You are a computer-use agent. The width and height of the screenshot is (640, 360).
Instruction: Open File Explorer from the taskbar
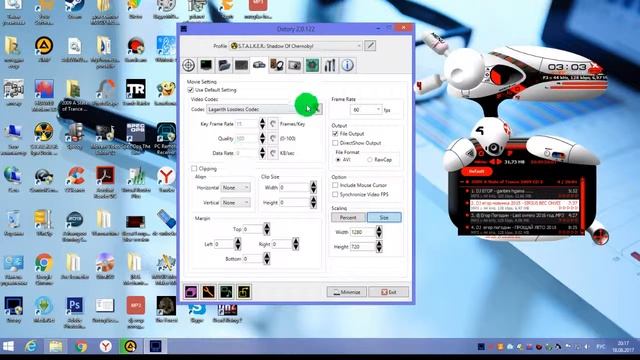click(56, 347)
